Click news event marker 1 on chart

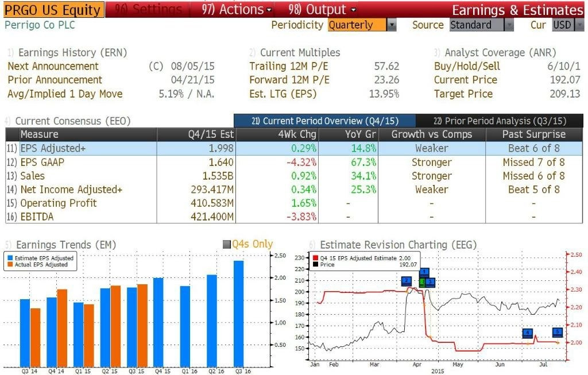424,272
